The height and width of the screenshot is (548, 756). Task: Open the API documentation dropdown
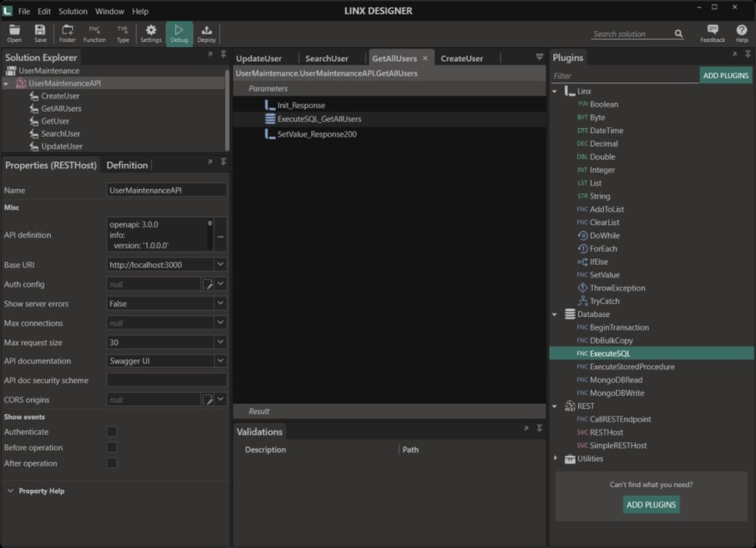pyautogui.click(x=220, y=361)
